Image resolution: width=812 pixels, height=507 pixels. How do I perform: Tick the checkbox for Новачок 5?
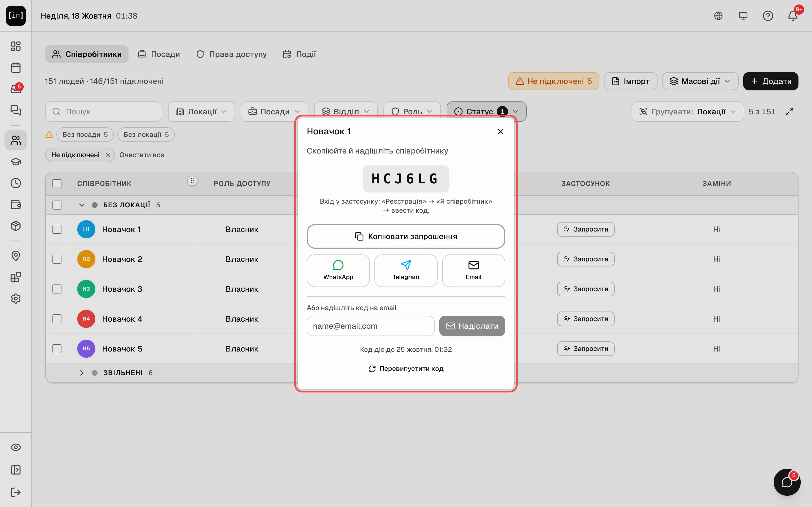[57, 349]
